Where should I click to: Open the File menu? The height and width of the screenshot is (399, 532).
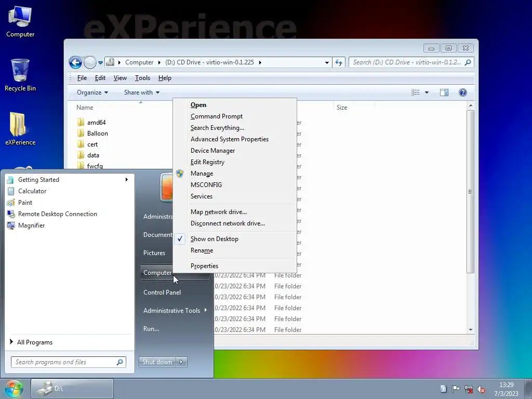pyautogui.click(x=82, y=78)
